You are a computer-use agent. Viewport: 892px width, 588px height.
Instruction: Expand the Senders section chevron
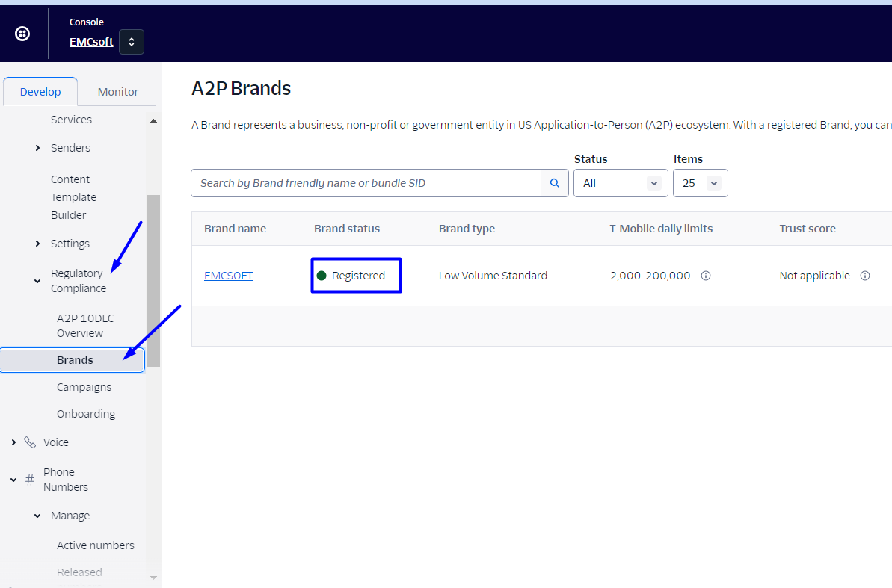38,148
